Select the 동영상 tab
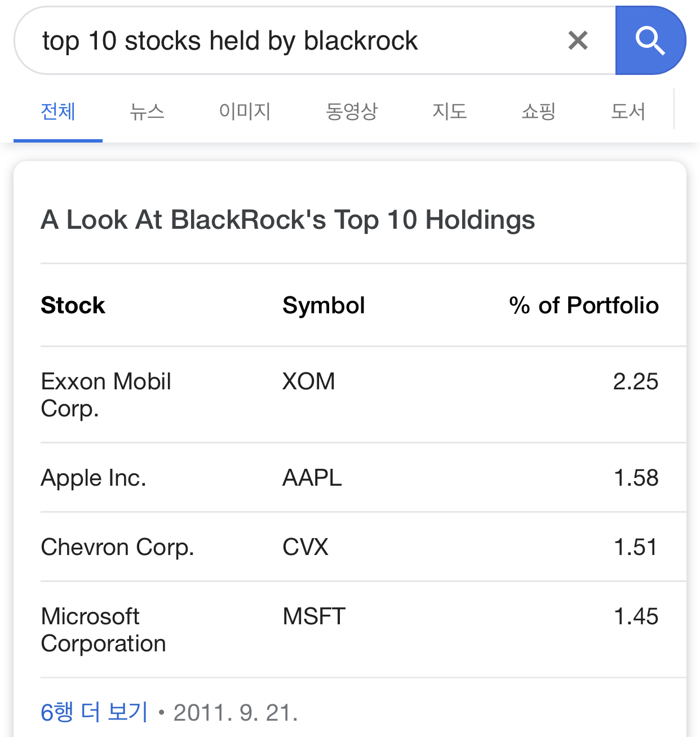The width and height of the screenshot is (700, 737). pos(352,112)
